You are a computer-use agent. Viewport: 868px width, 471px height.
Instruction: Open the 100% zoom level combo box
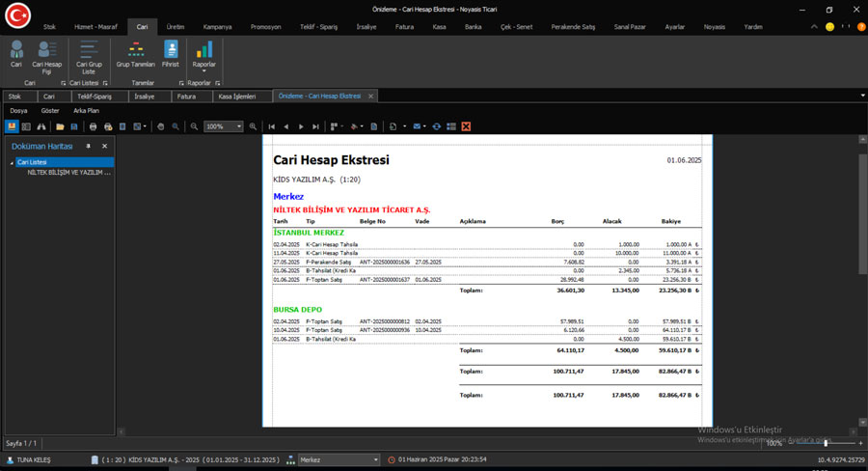coord(224,126)
